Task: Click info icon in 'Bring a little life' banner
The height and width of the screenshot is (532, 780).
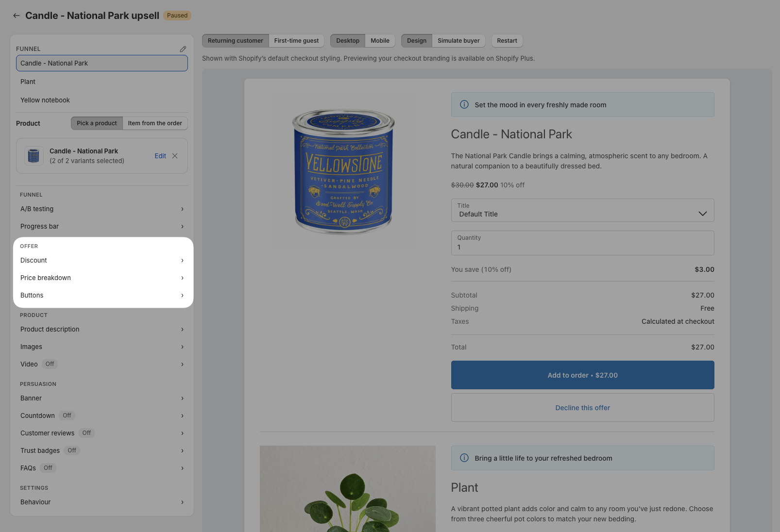Action: (464, 458)
